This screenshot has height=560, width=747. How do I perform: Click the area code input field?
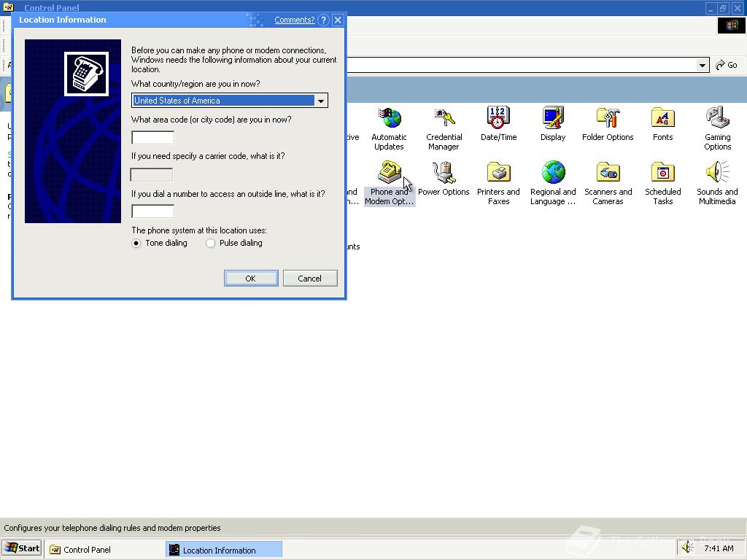(x=153, y=138)
